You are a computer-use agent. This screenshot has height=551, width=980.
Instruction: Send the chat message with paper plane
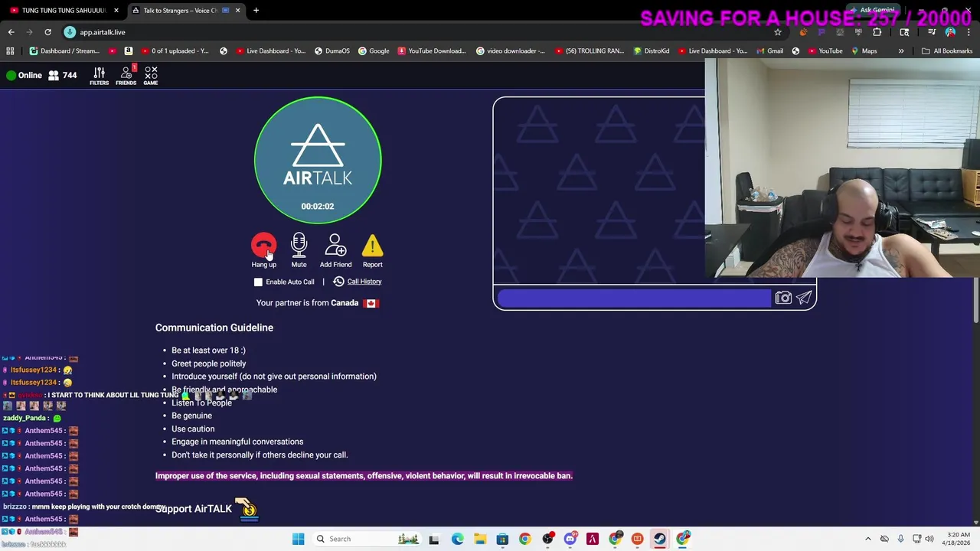tap(804, 298)
